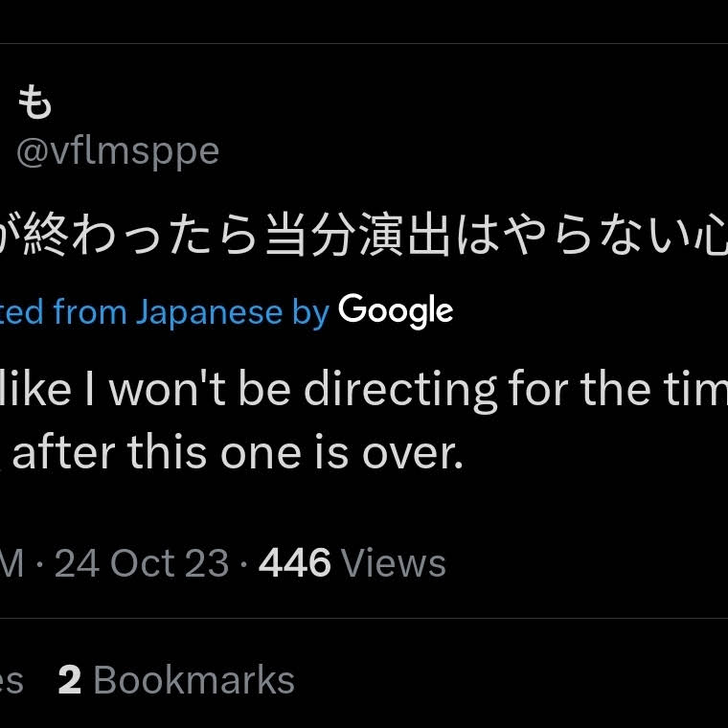Screen dimensions: 728x728
Task: Click the Google logo in translation credit
Action: tap(396, 311)
